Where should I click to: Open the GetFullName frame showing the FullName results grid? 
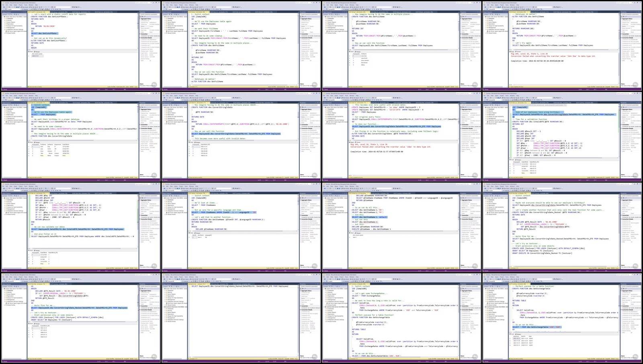coord(402,45)
